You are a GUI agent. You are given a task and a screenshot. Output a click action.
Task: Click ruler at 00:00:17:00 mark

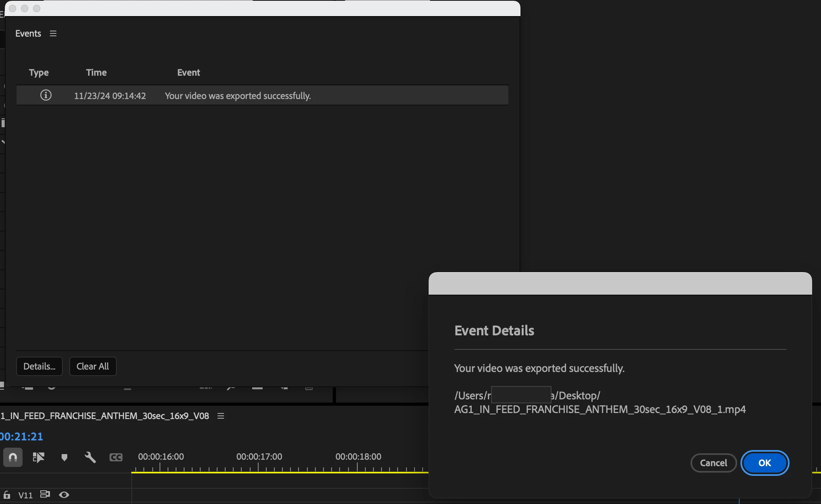coord(258,468)
